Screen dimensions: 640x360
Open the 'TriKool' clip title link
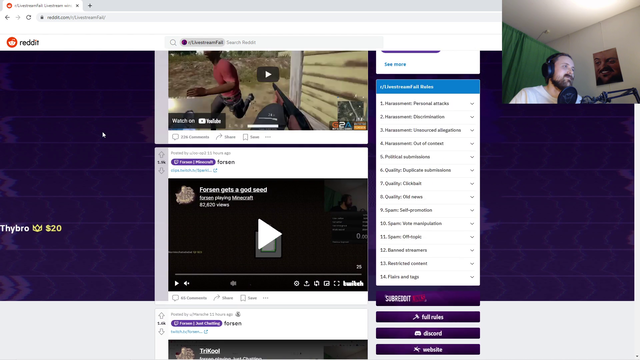point(210,351)
